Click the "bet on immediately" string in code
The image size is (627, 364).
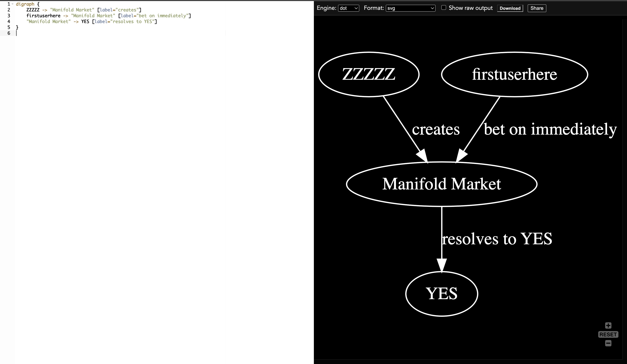(x=163, y=16)
